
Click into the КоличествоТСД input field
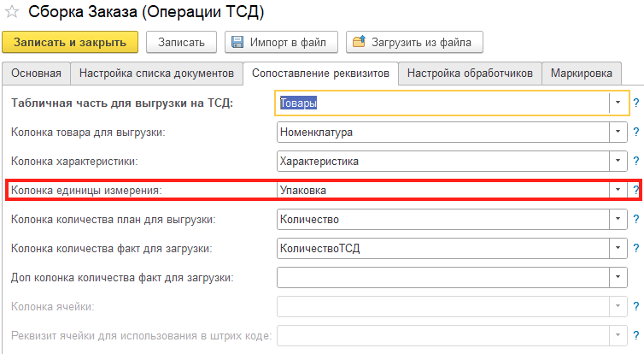(x=442, y=248)
